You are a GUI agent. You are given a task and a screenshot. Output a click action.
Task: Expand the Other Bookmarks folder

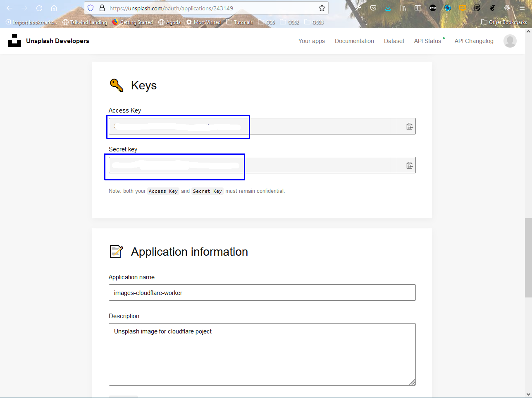[504, 22]
